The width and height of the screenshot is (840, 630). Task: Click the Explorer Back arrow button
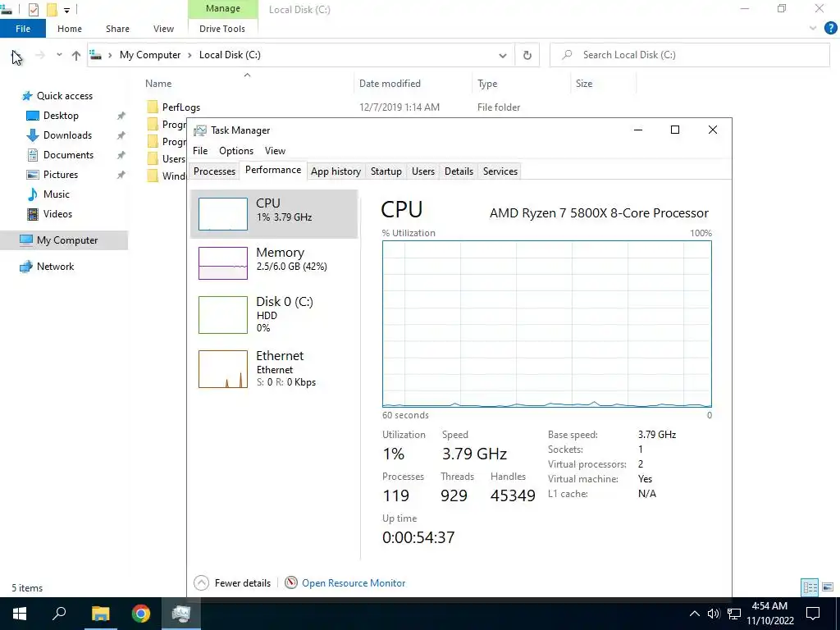pos(16,55)
